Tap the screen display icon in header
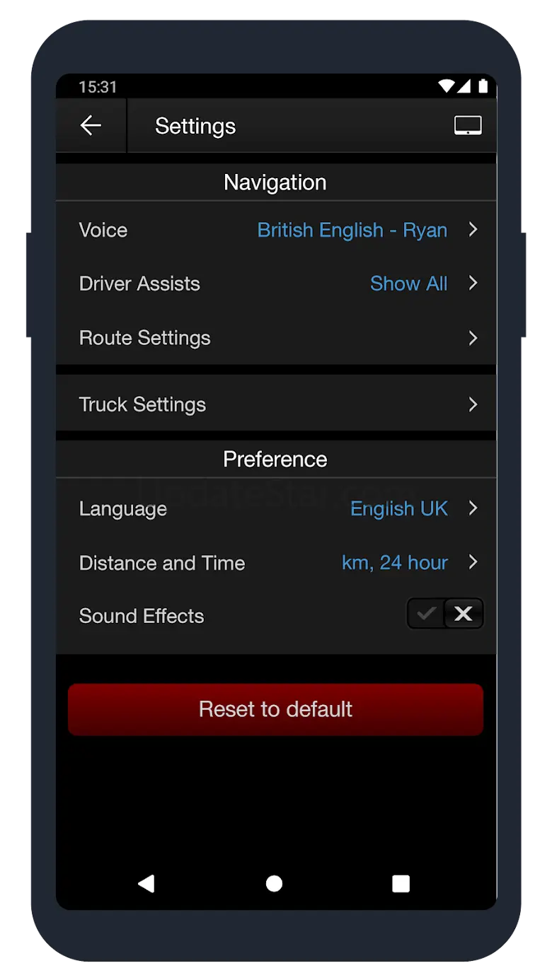Screen dimensions: 552x980 pos(468,126)
